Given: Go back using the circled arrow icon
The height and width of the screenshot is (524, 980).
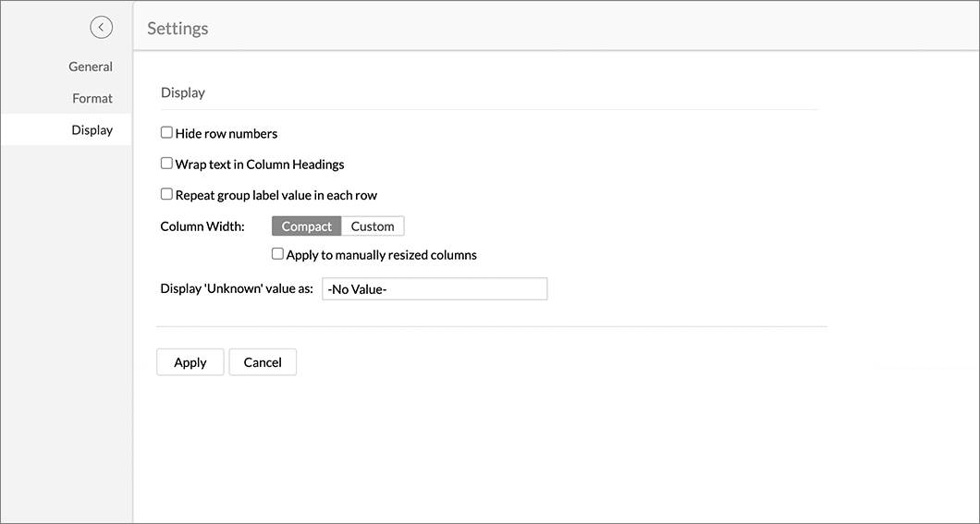Looking at the screenshot, I should (x=102, y=28).
